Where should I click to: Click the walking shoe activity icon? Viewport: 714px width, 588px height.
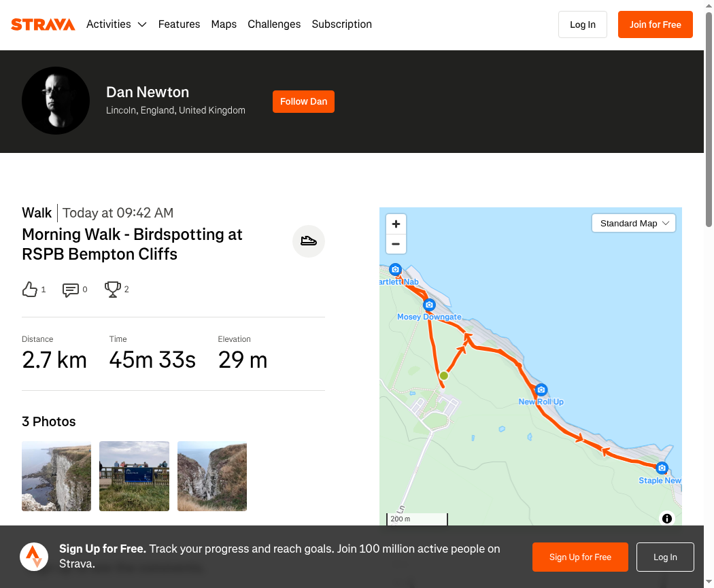309,241
